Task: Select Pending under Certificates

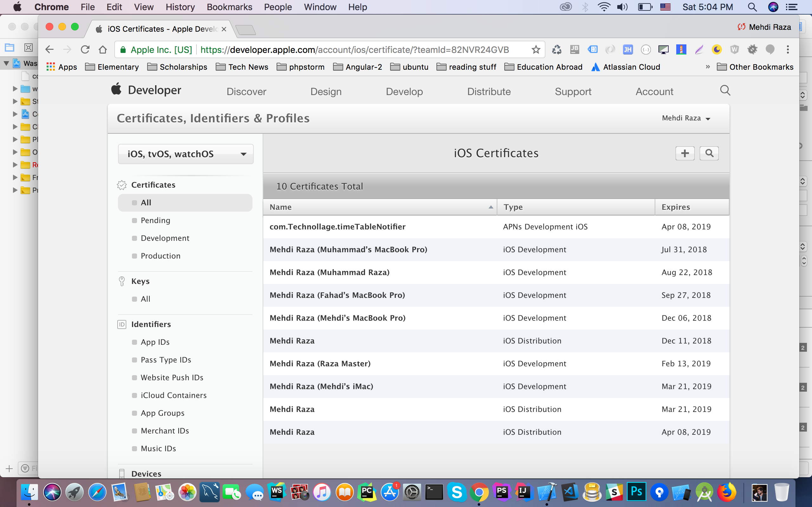Action: [155, 220]
